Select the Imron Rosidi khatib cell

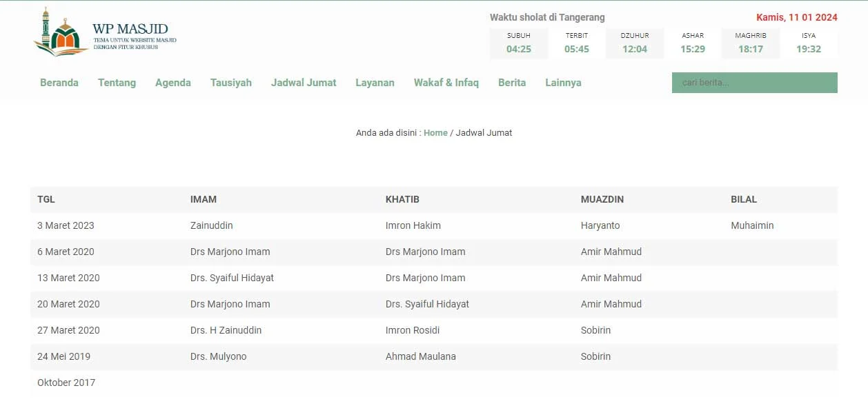(413, 330)
